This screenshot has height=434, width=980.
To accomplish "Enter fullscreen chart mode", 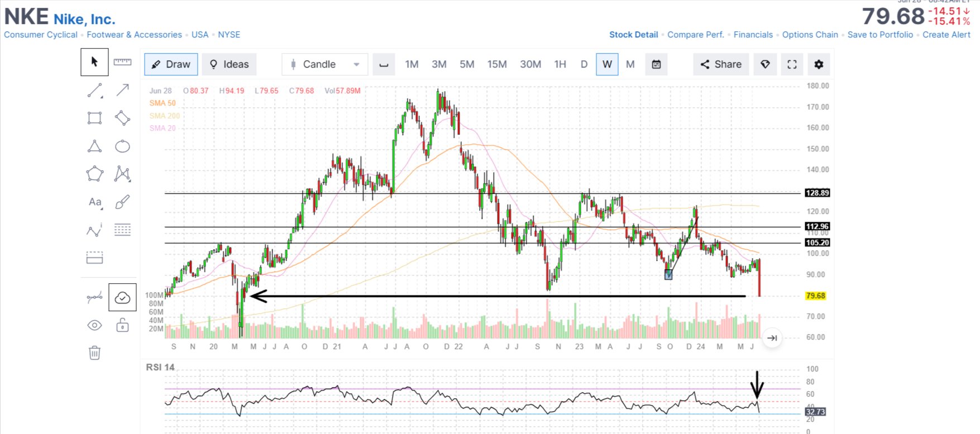I will [792, 64].
